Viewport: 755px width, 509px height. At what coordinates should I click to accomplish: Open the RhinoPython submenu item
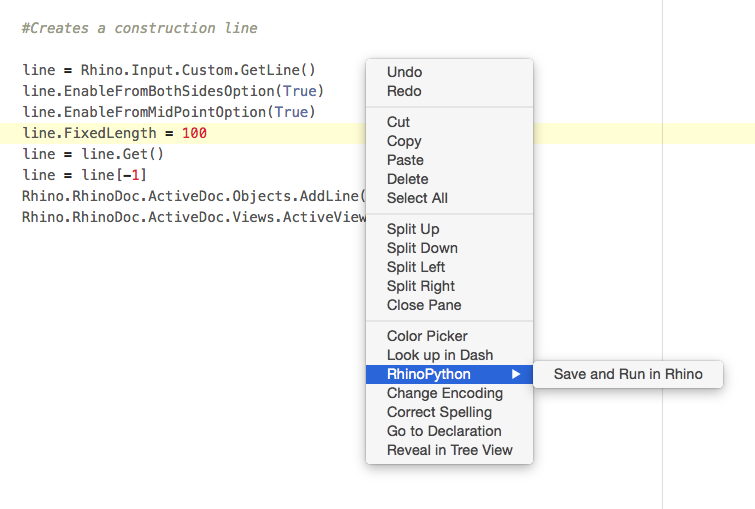click(x=449, y=374)
